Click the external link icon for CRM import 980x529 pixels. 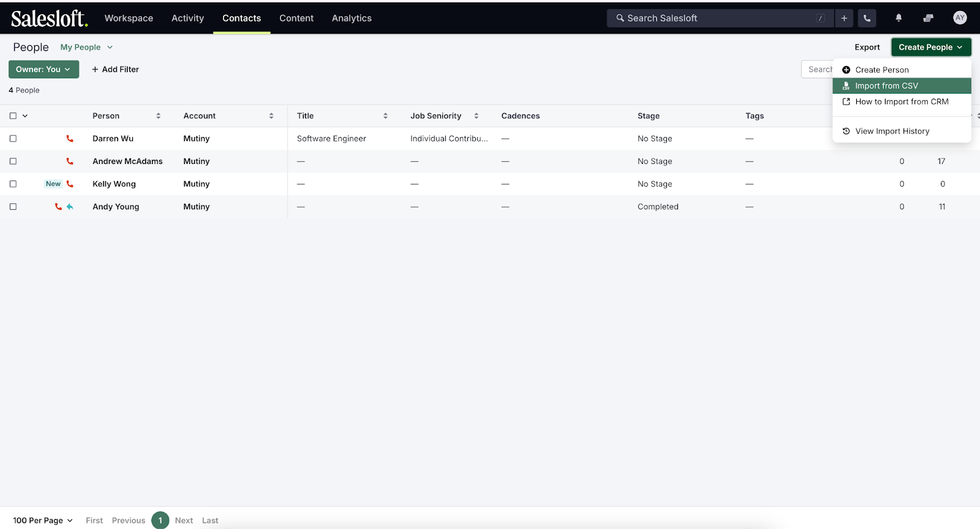pos(846,102)
